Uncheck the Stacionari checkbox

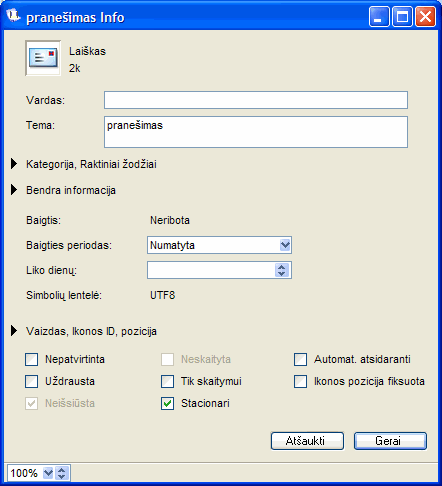point(167,404)
